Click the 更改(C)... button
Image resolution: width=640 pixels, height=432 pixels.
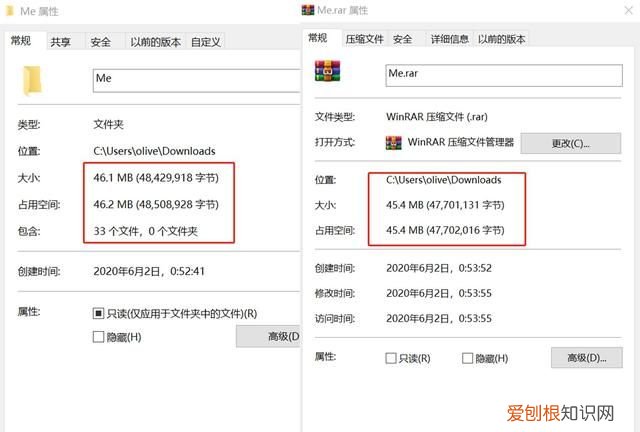[571, 143]
